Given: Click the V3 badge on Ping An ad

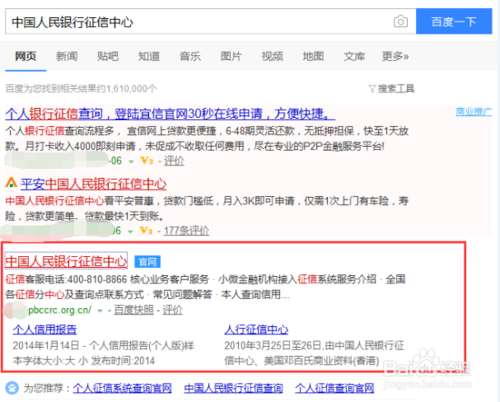Looking at the screenshot, I should 146,230.
